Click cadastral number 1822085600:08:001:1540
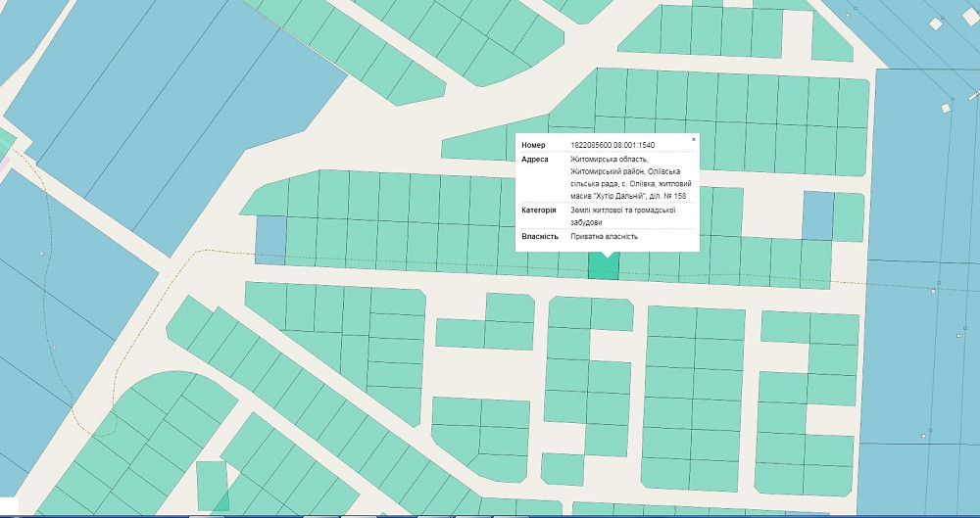This screenshot has height=518, width=980. [612, 146]
